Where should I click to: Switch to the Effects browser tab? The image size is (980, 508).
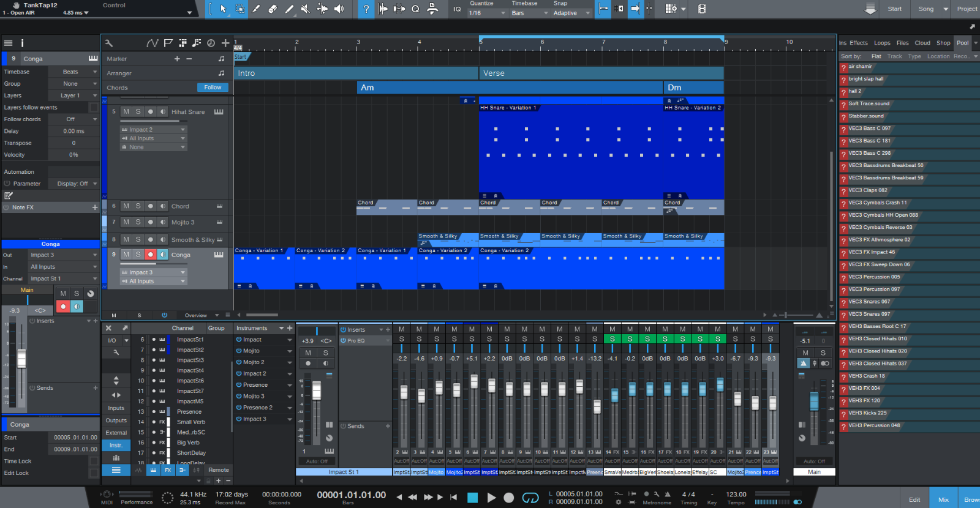[x=859, y=43]
